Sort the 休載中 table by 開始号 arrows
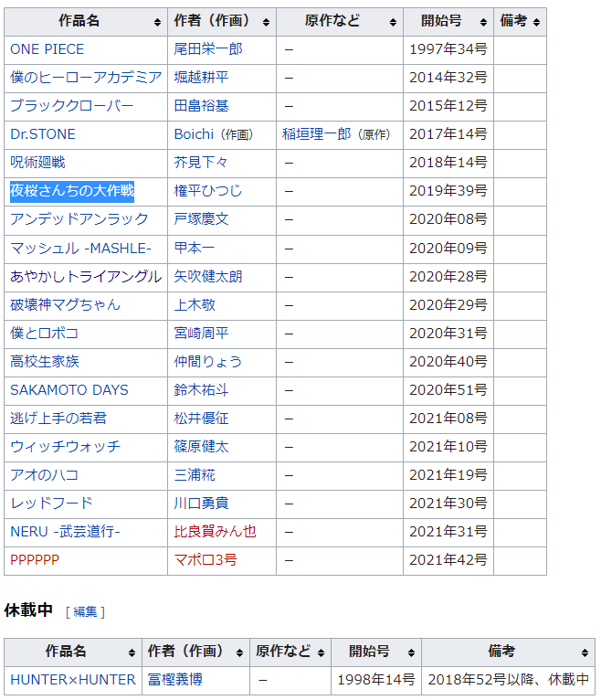This screenshot has width=601, height=700. 411,652
